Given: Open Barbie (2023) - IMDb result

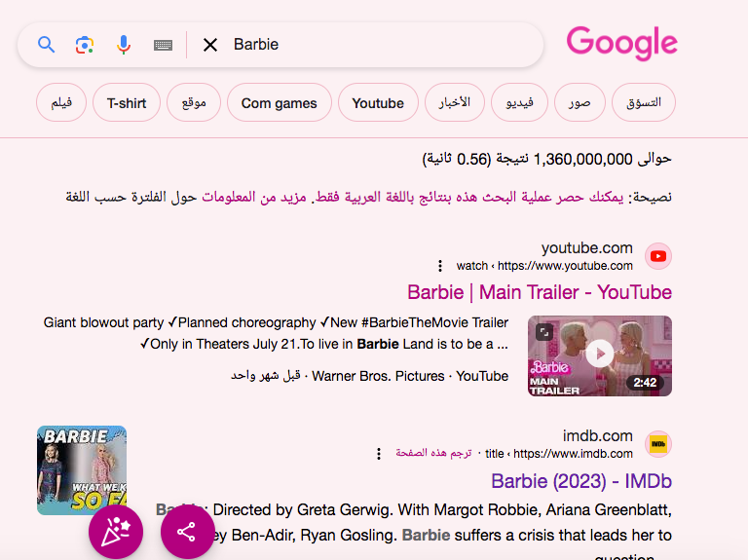Looking at the screenshot, I should [581, 481].
